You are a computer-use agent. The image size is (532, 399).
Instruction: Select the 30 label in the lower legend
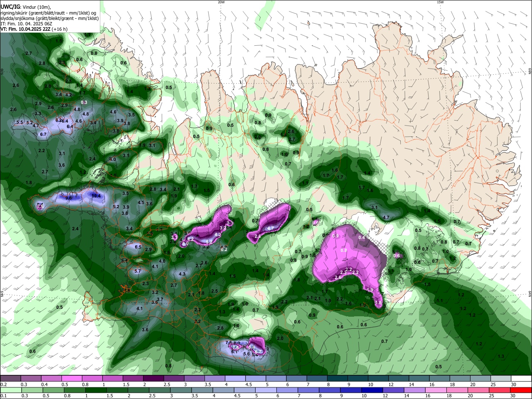512,396
